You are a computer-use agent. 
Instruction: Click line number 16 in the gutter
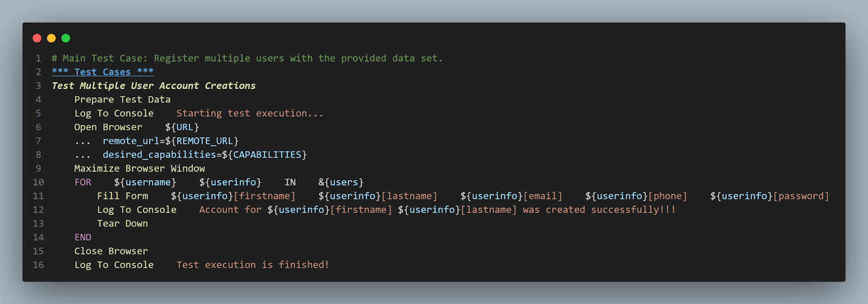[39, 265]
